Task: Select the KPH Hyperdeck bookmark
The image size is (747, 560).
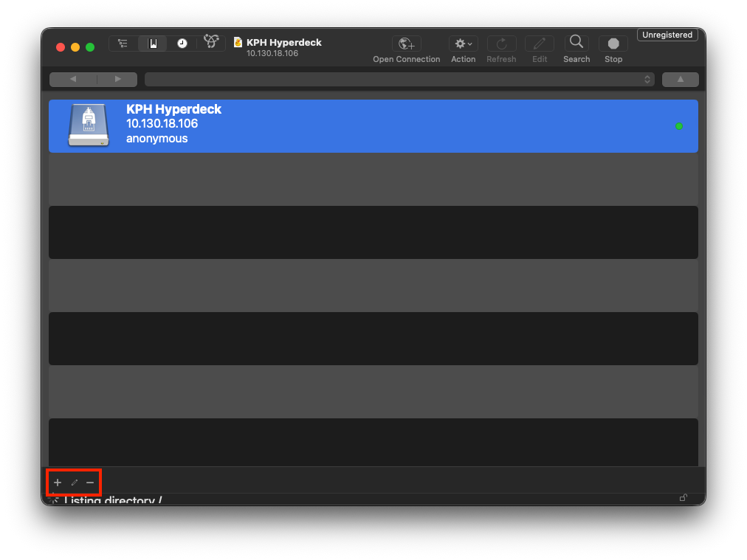Action: (373, 126)
